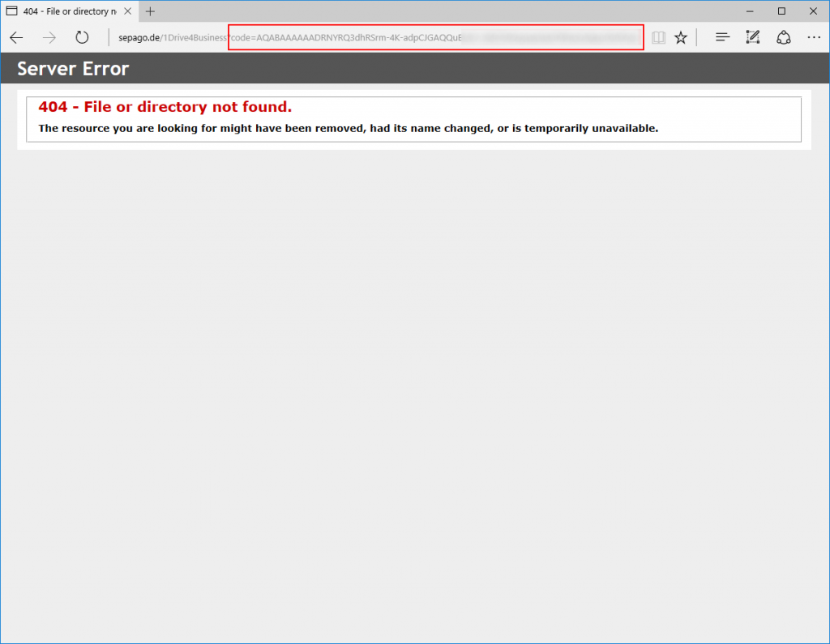Screen dimensions: 830x644
Task: Click the 404 - File or directory not found text
Action: click(165, 107)
